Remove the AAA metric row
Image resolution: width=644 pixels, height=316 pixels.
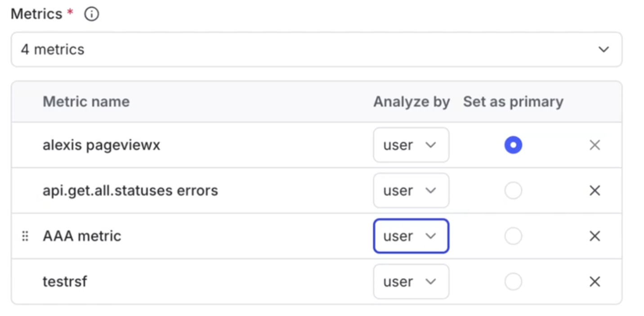pyautogui.click(x=595, y=236)
